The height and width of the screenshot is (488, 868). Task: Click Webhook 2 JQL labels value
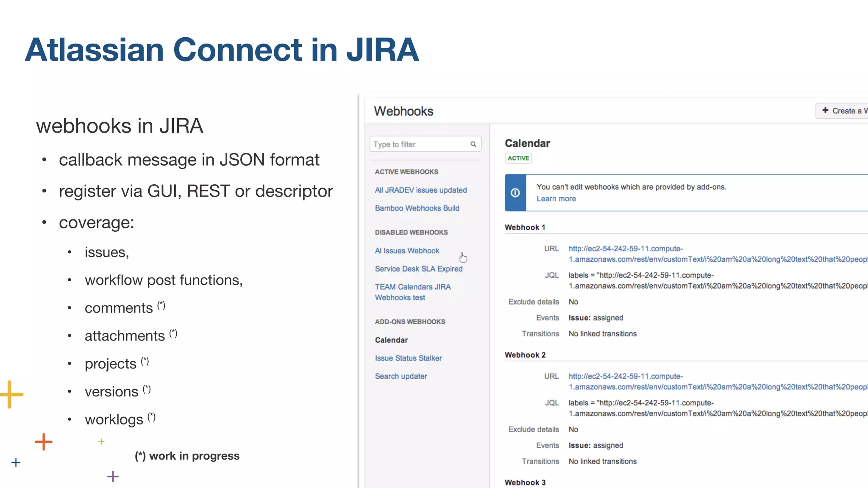tap(718, 408)
